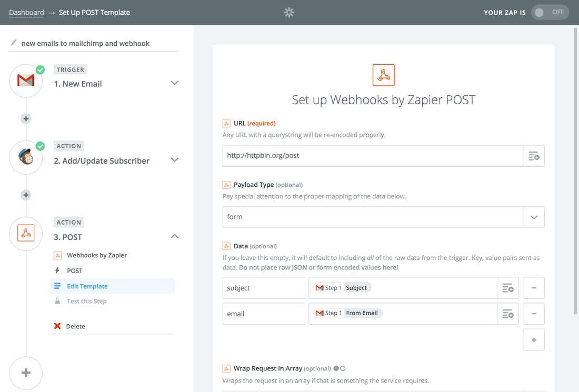Click the lightning bolt POST icon in the sidebar
579x392 pixels.
click(58, 270)
